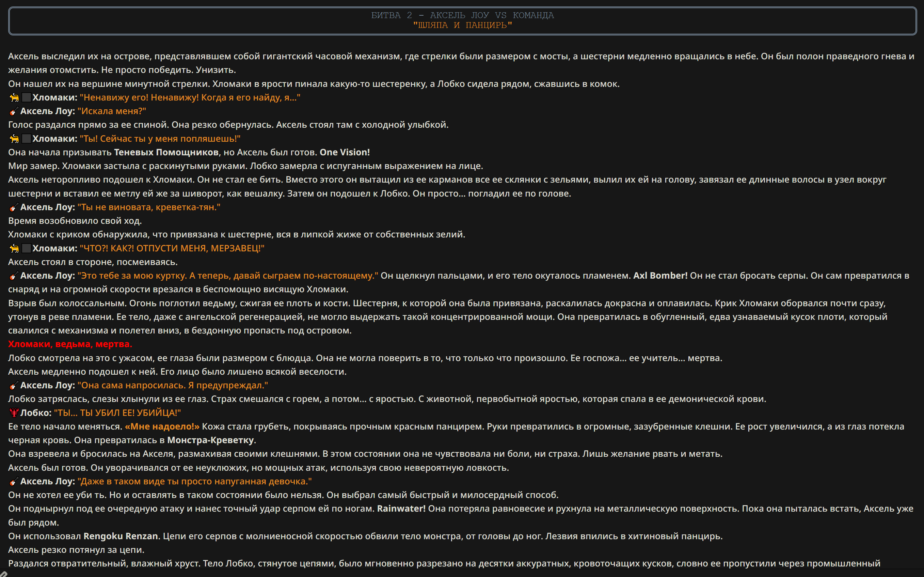Click line starting "Аксель медленно подошел к ней"
The width and height of the screenshot is (924, 577).
(x=177, y=372)
